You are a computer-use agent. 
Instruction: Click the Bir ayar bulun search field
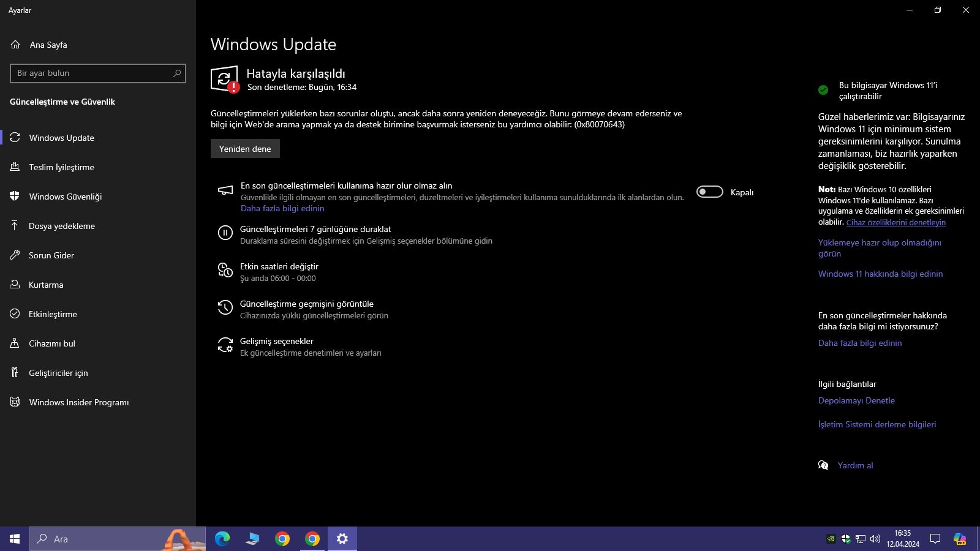pos(98,73)
